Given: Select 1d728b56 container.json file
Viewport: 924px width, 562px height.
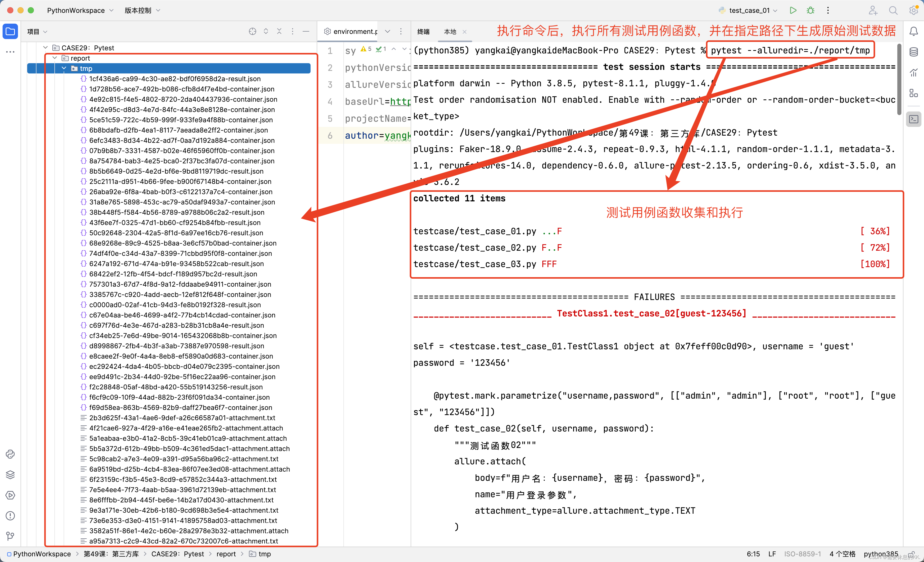Looking at the screenshot, I should [181, 89].
